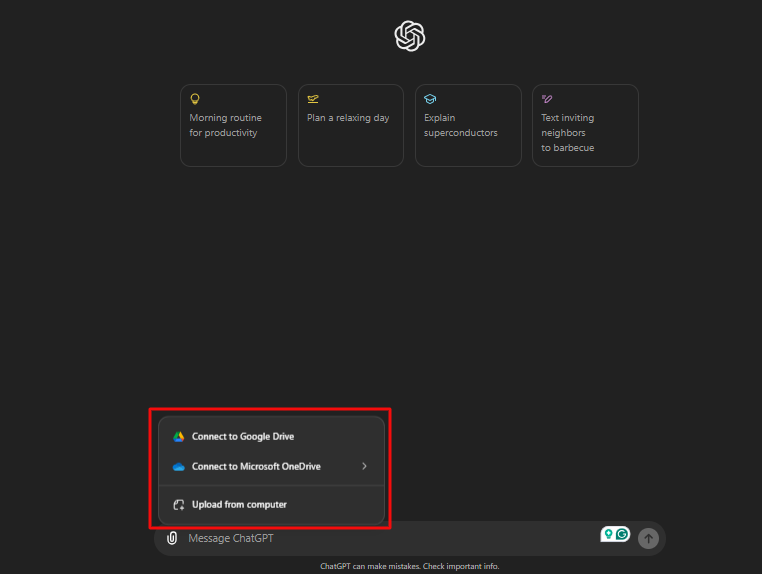Choose the Connect to Microsoft OneDrive label

tap(256, 467)
